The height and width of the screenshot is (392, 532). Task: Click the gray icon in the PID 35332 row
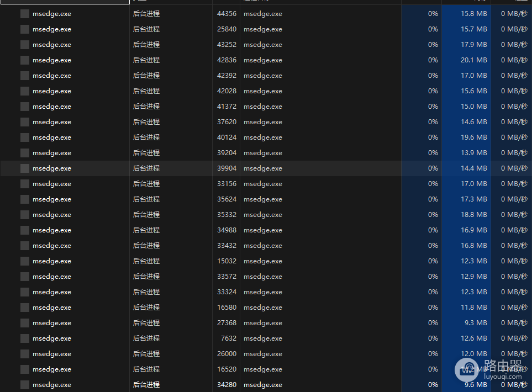pyautogui.click(x=25, y=215)
